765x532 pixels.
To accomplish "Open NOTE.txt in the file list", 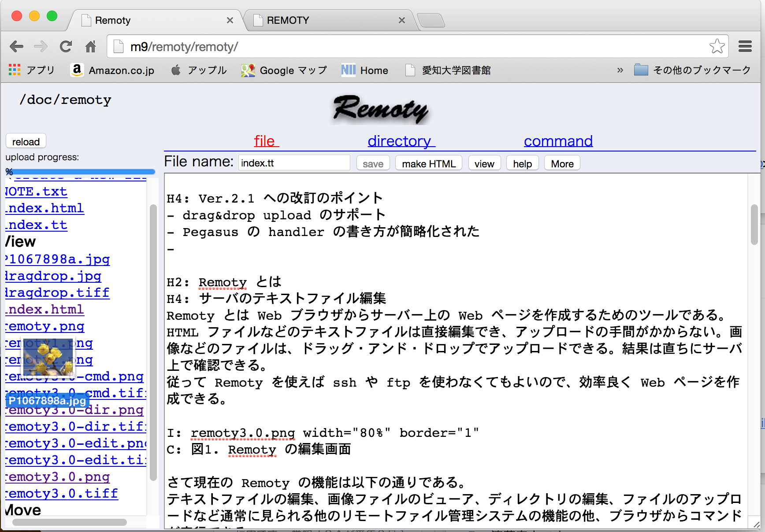I will coord(36,192).
